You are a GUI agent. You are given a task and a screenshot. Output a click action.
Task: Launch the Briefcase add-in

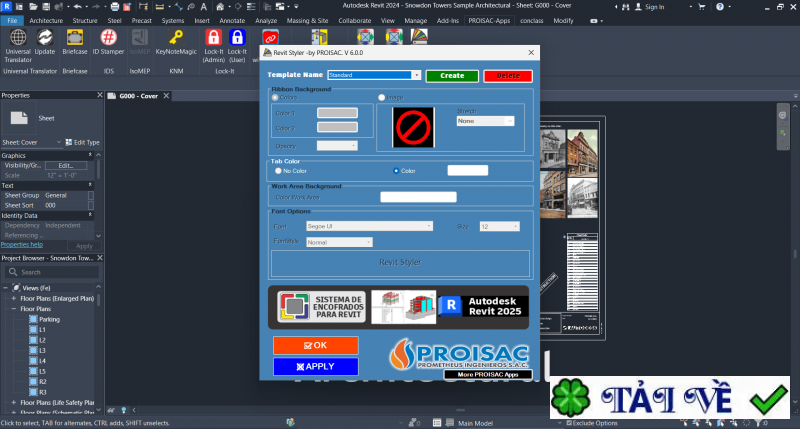point(74,42)
